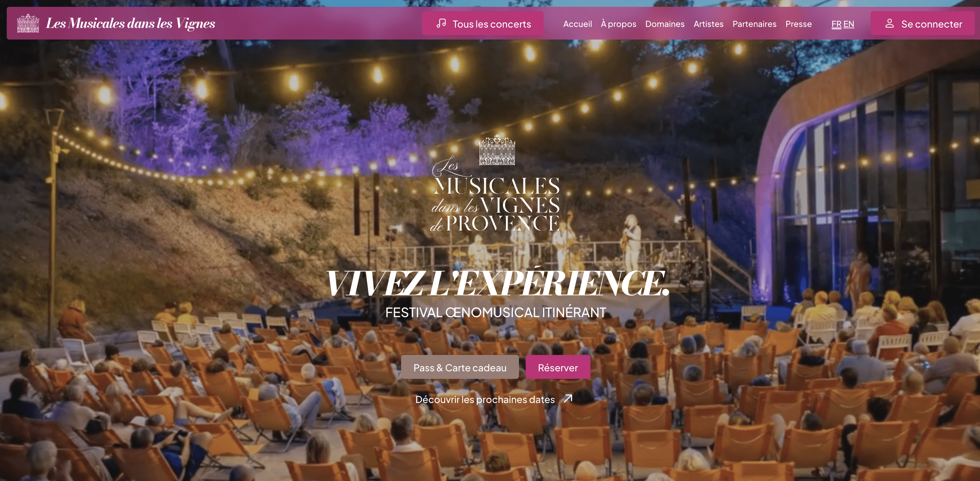The height and width of the screenshot is (481, 980).
Task: Click the ornate gate emblem in hero
Action: (497, 150)
